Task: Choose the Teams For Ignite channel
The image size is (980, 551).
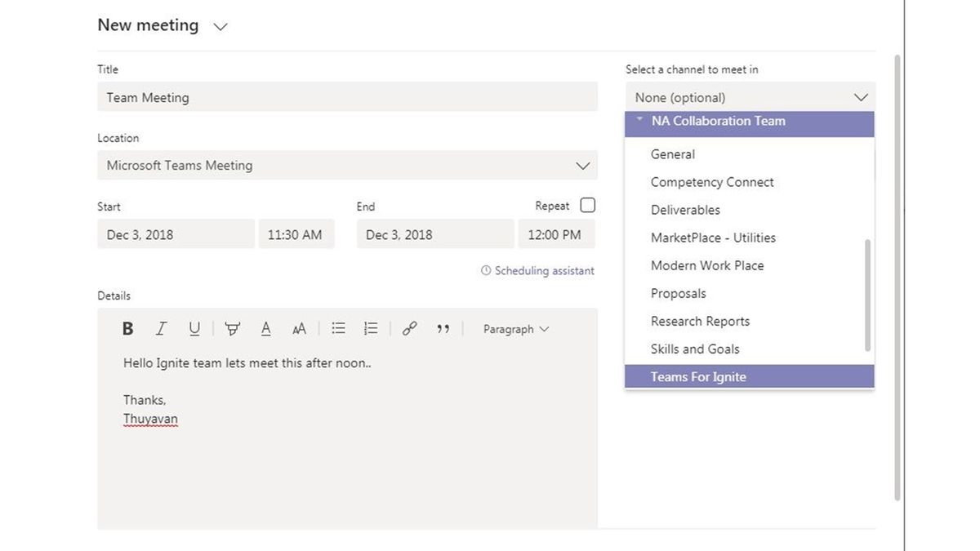Action: click(x=749, y=376)
